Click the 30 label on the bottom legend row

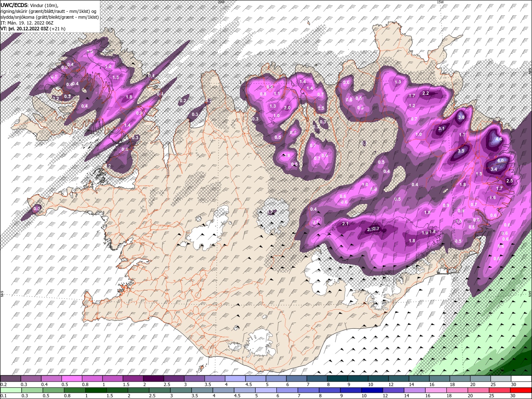[512, 396]
